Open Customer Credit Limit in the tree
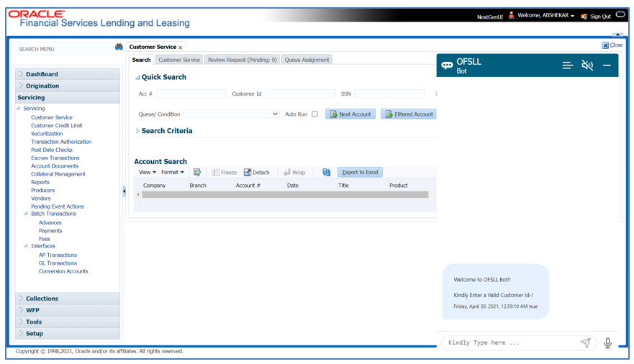 [57, 125]
